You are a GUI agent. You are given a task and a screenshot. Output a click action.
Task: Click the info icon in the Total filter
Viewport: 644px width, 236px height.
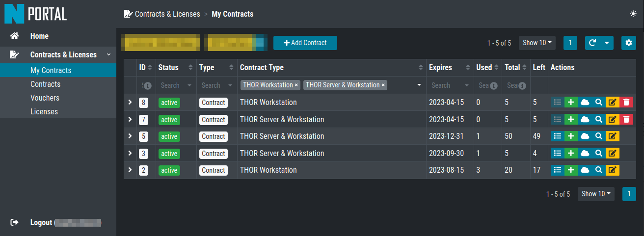coord(522,85)
